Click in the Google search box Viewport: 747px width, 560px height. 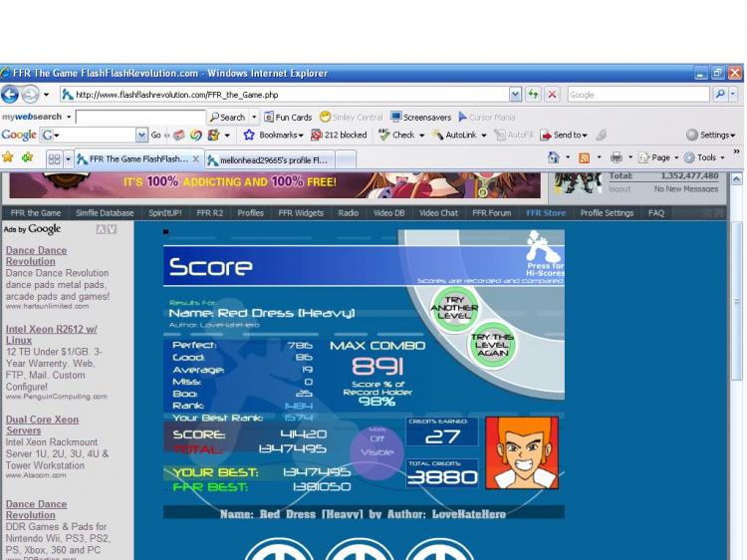pos(637,95)
